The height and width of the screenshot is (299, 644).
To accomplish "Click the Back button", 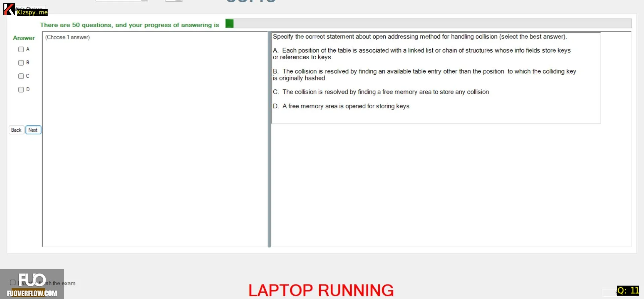I will tap(16, 130).
